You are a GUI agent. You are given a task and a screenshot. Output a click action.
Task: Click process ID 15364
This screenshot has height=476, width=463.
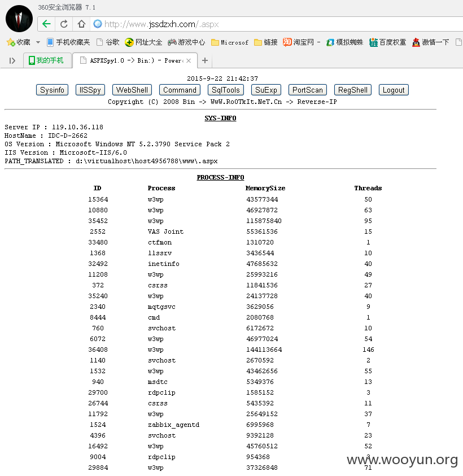[x=98, y=199]
